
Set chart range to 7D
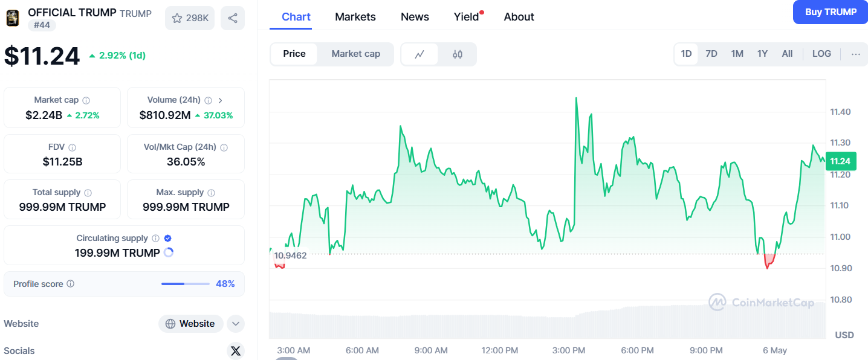click(711, 54)
